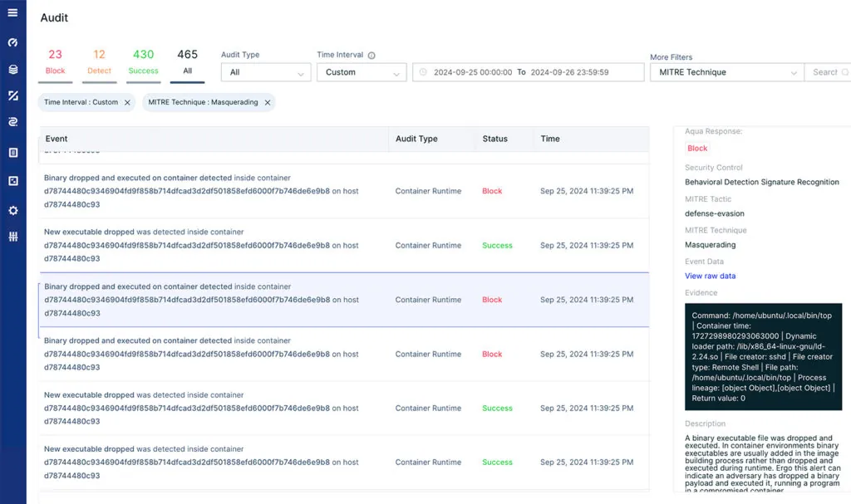Click the date range input field
The width and height of the screenshot is (851, 504).
tap(528, 72)
